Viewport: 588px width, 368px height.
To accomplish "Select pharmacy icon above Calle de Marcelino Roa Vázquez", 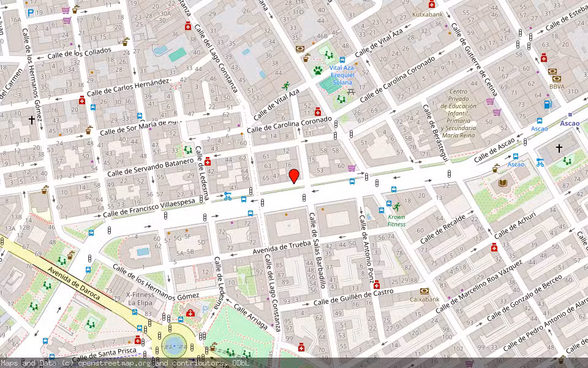I will (494, 247).
